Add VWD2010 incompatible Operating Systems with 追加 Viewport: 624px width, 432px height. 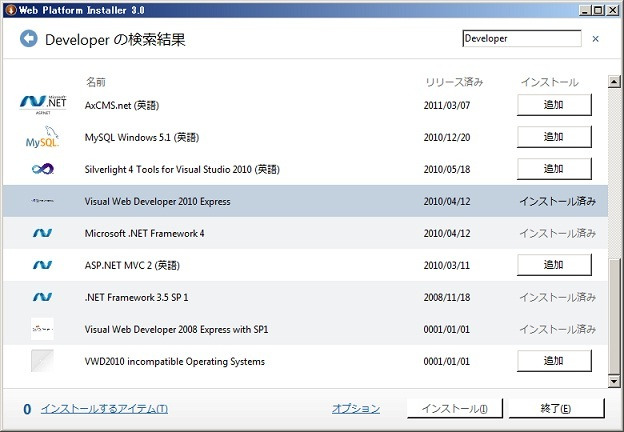coord(554,361)
